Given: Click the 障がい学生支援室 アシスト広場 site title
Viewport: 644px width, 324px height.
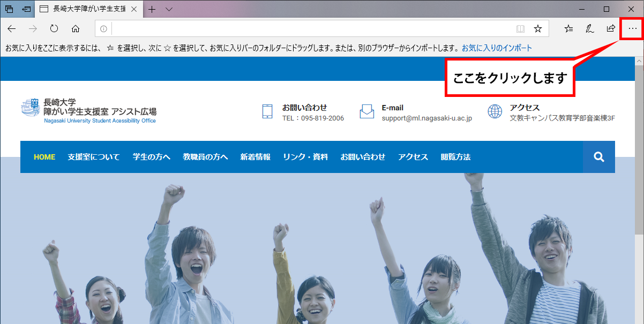Looking at the screenshot, I should [100, 111].
